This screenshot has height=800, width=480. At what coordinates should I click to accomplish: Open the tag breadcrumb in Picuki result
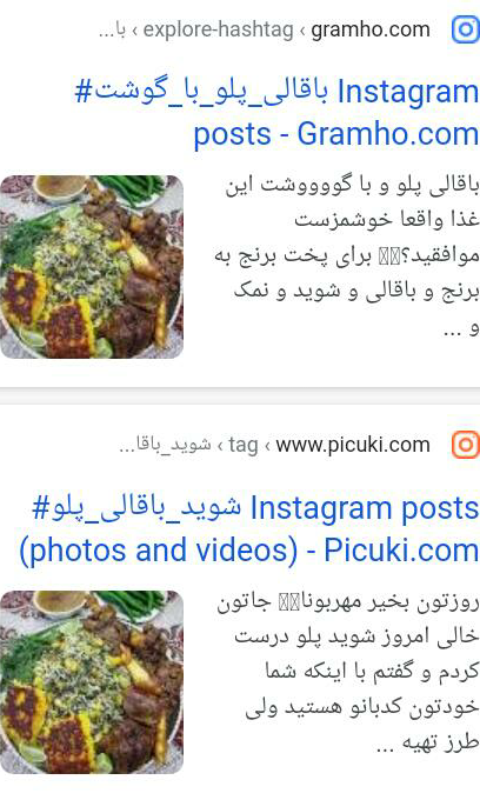(243, 445)
